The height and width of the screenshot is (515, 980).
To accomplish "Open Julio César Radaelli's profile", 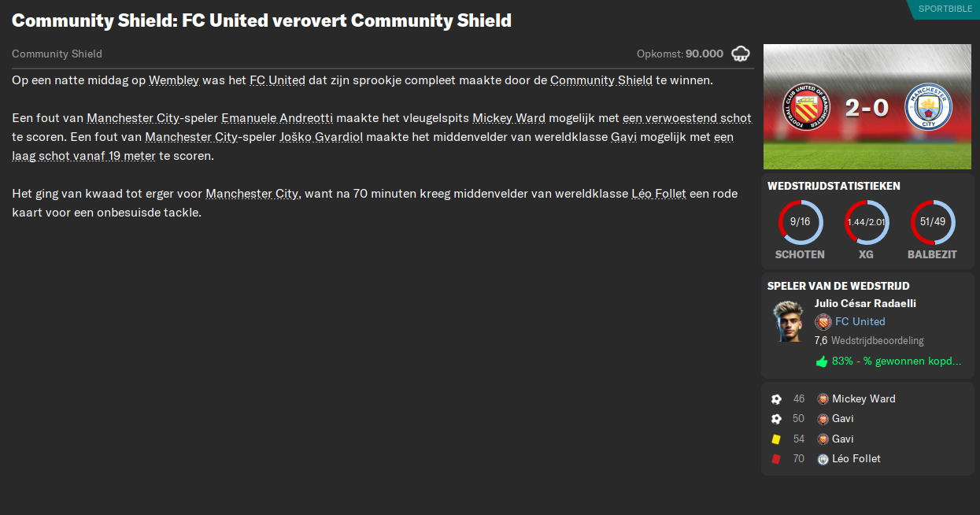I will click(x=865, y=303).
